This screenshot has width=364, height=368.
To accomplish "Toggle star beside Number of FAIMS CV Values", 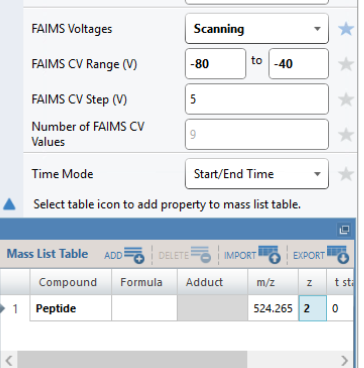I will tap(346, 135).
